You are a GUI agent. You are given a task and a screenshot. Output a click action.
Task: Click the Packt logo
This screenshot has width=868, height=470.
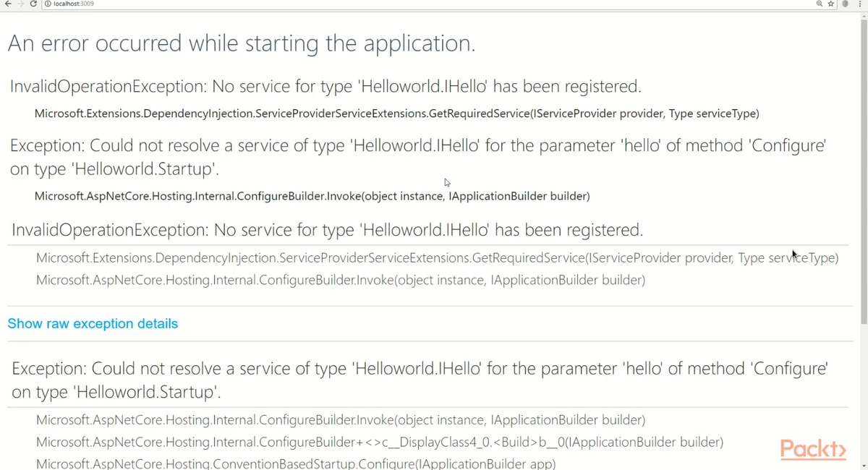pyautogui.click(x=813, y=450)
